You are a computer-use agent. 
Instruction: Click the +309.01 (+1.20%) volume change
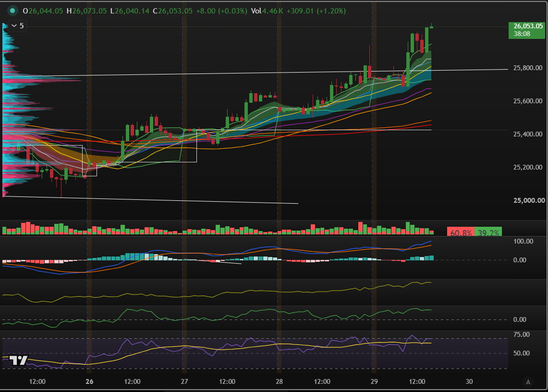[x=317, y=11]
